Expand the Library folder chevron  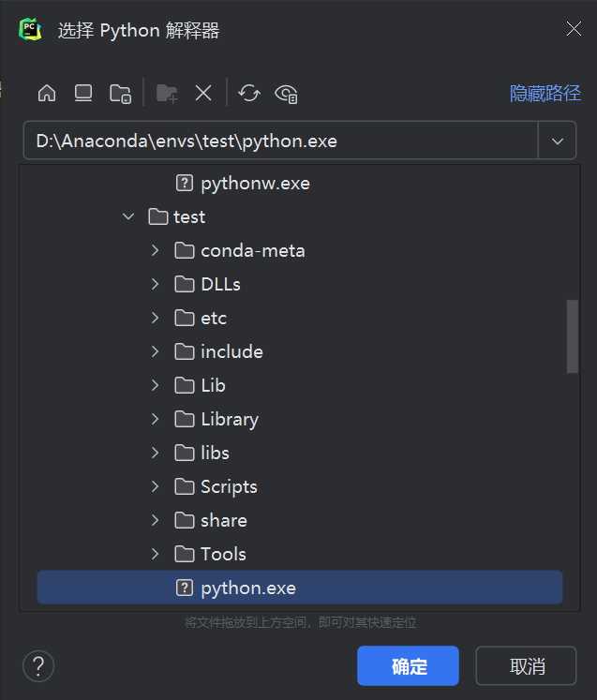tap(156, 420)
